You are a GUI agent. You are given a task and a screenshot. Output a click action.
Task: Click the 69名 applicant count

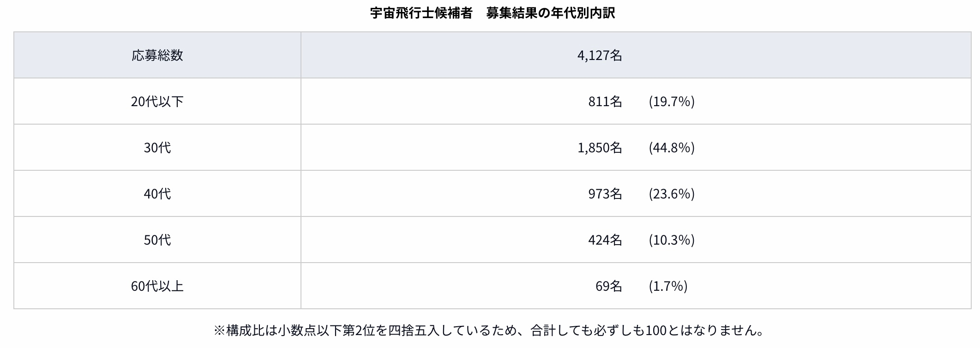608,286
